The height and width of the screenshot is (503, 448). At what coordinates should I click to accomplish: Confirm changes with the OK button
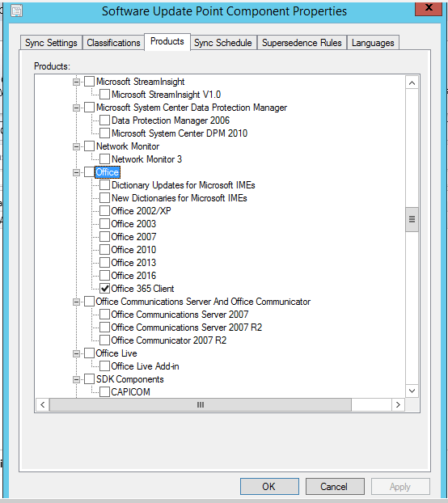(269, 487)
